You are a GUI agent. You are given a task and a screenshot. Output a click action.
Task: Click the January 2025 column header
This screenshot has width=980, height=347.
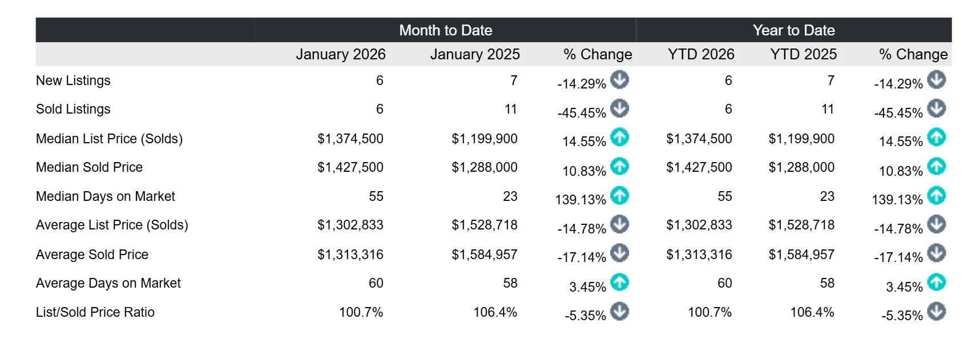[474, 54]
